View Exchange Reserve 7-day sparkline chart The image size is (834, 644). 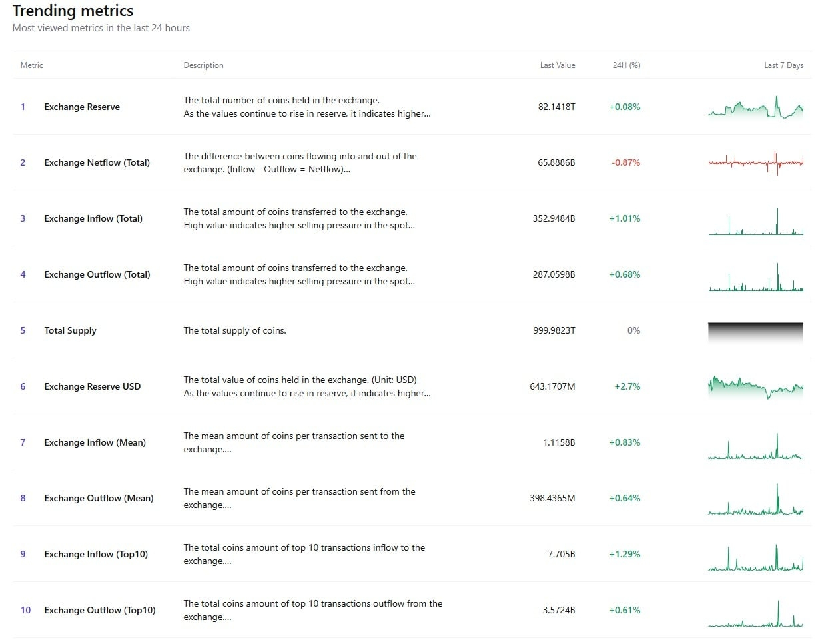pos(755,108)
